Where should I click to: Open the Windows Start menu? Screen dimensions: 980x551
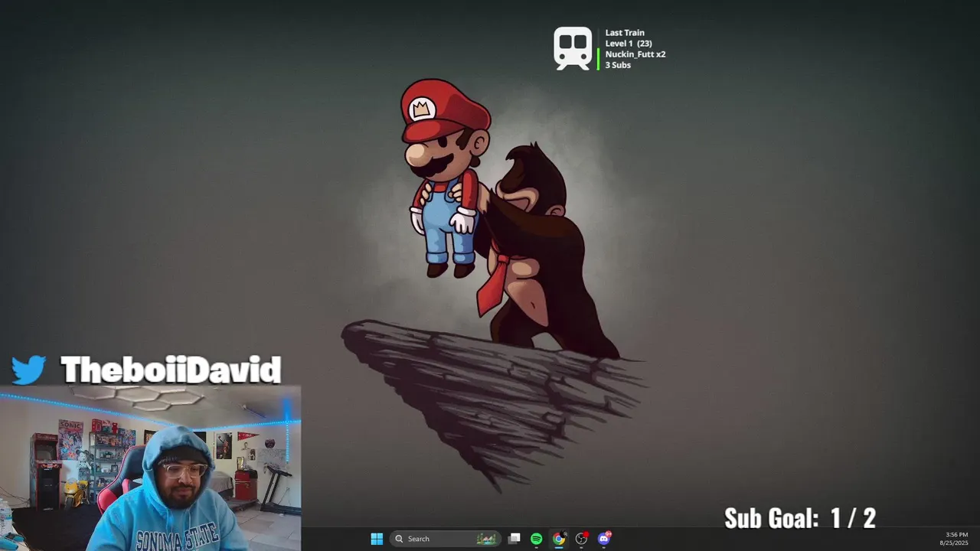377,539
